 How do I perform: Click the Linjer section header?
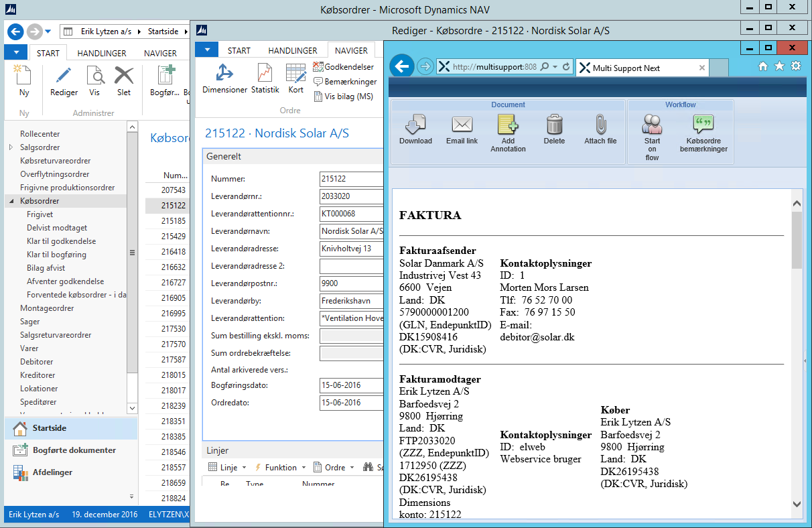pyautogui.click(x=293, y=450)
